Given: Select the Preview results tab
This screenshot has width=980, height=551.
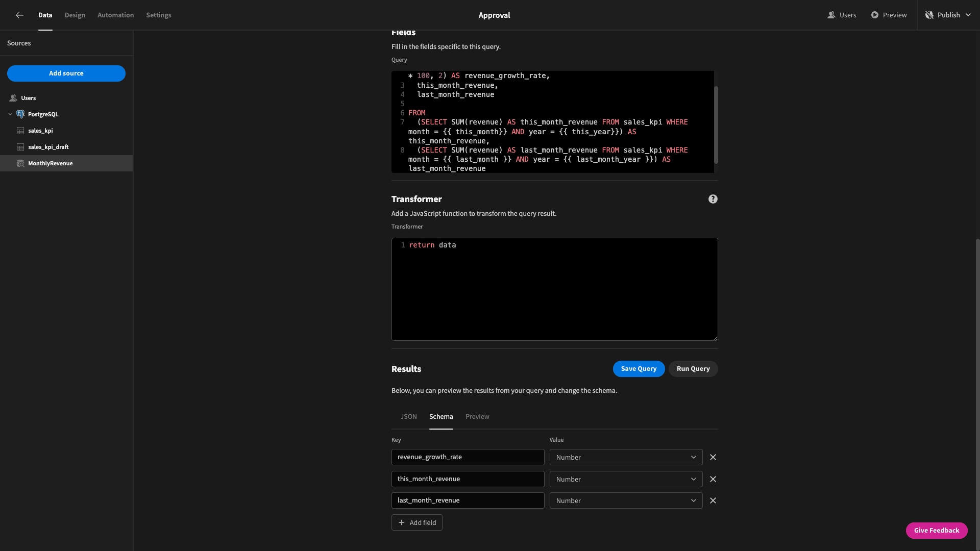Looking at the screenshot, I should pos(477,417).
